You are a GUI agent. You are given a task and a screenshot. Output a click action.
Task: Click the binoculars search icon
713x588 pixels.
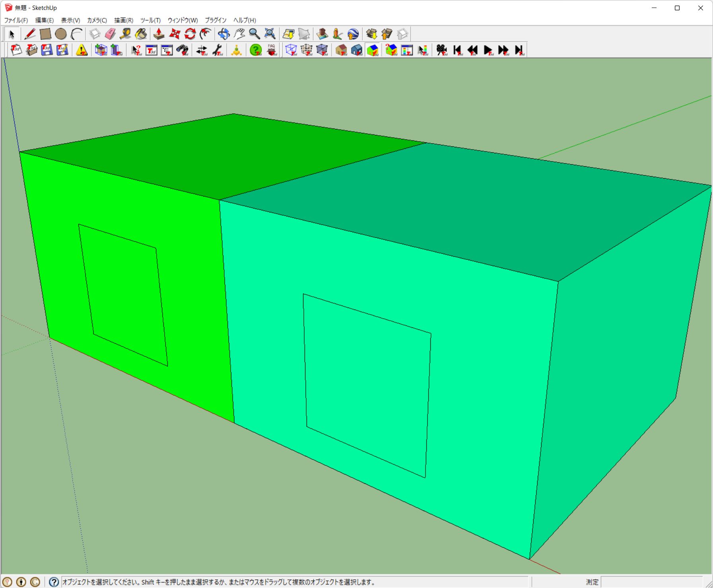click(x=183, y=50)
